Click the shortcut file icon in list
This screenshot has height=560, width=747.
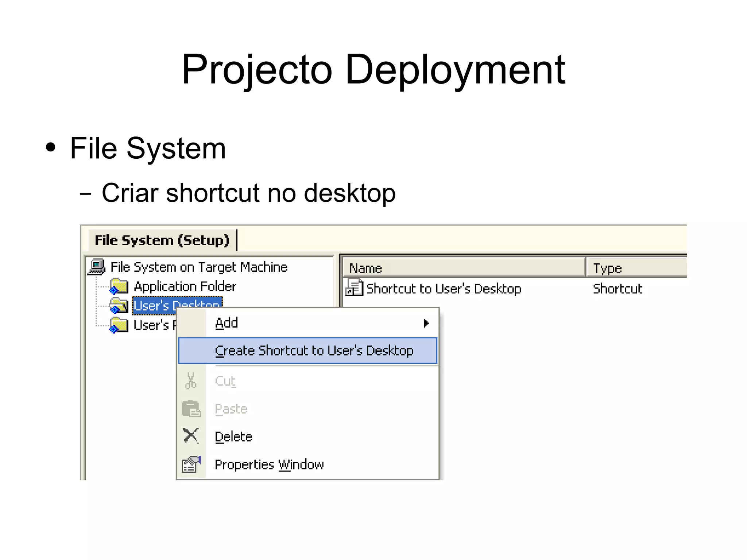[354, 287]
